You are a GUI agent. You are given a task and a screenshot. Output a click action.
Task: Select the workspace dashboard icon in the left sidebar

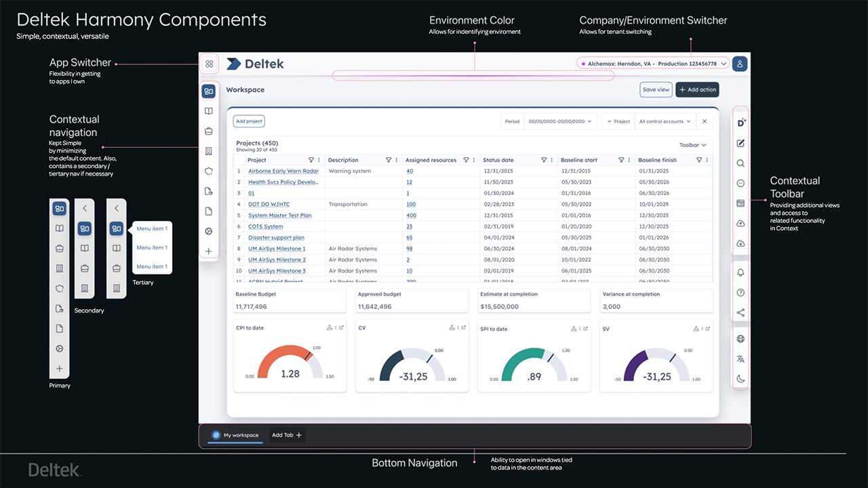pos(209,89)
